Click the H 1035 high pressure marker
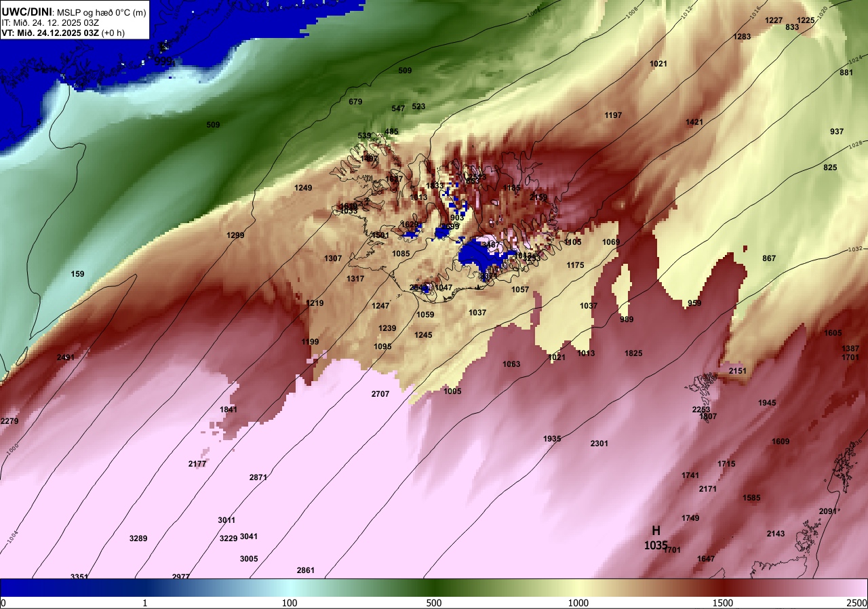Screen dimensions: 868x609 (x=656, y=538)
